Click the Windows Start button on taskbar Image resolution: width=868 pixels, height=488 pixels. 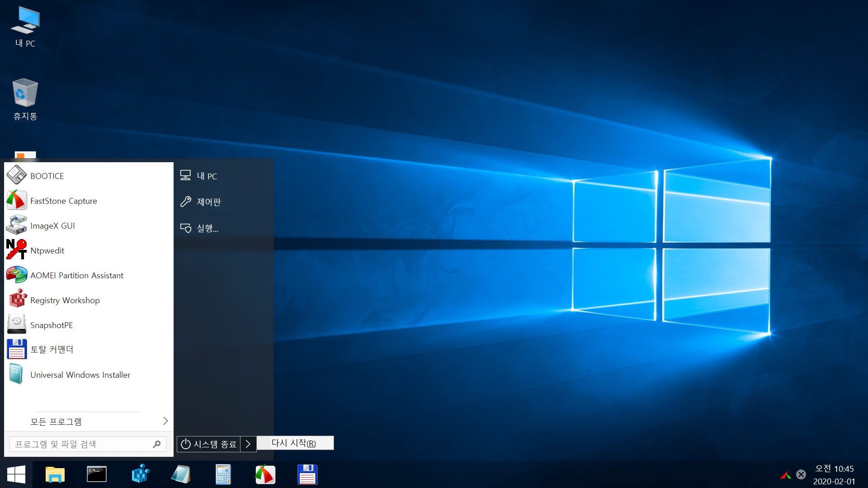[16, 474]
